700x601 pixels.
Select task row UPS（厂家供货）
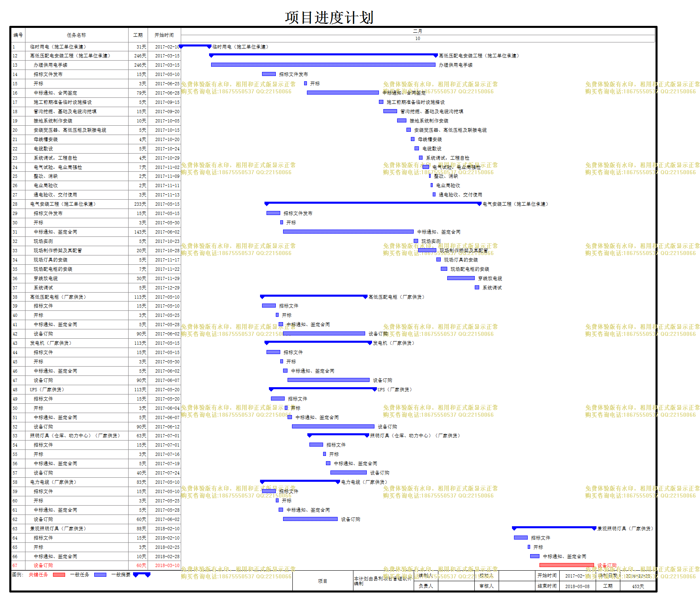96,390
